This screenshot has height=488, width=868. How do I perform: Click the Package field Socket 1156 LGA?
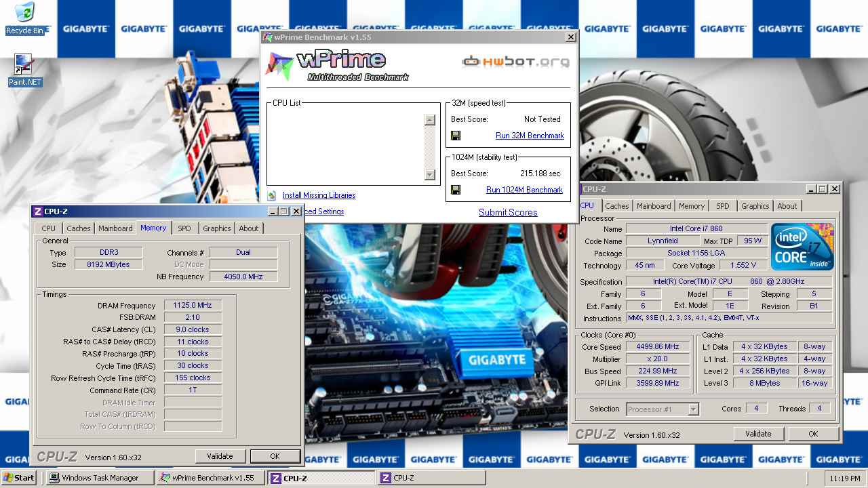click(696, 253)
